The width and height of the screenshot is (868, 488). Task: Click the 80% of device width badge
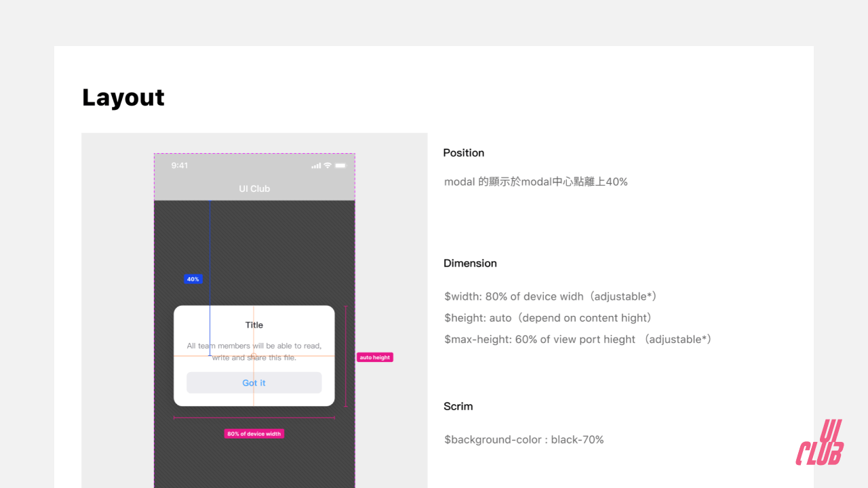[254, 434]
